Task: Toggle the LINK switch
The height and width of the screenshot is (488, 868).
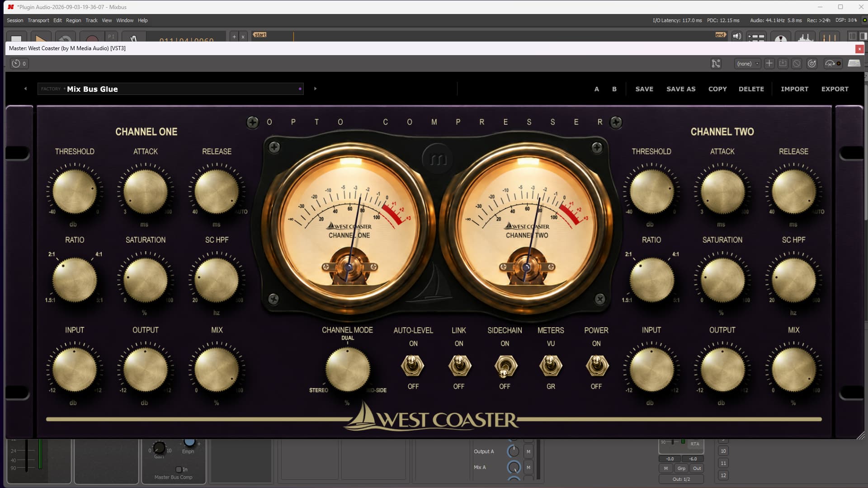Action: point(459,365)
